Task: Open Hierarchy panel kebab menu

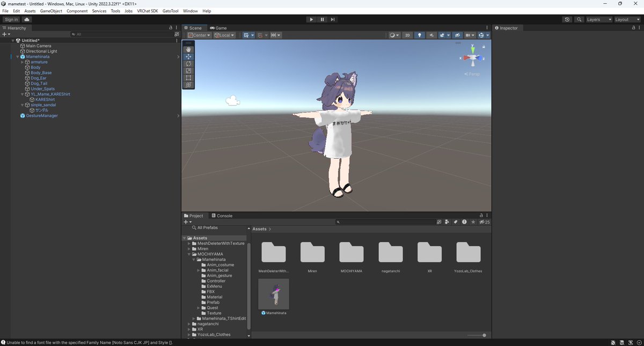Action: (177, 28)
